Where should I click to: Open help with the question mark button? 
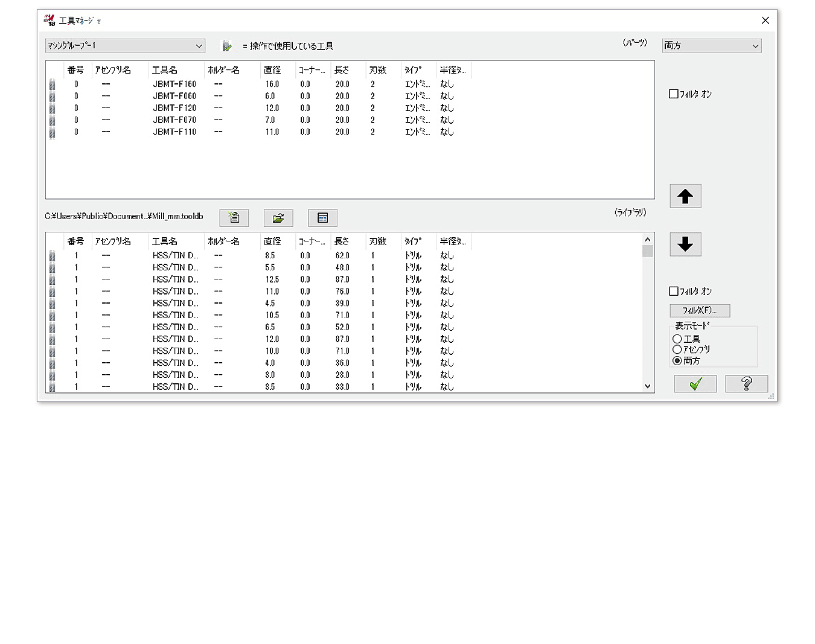[x=746, y=384]
